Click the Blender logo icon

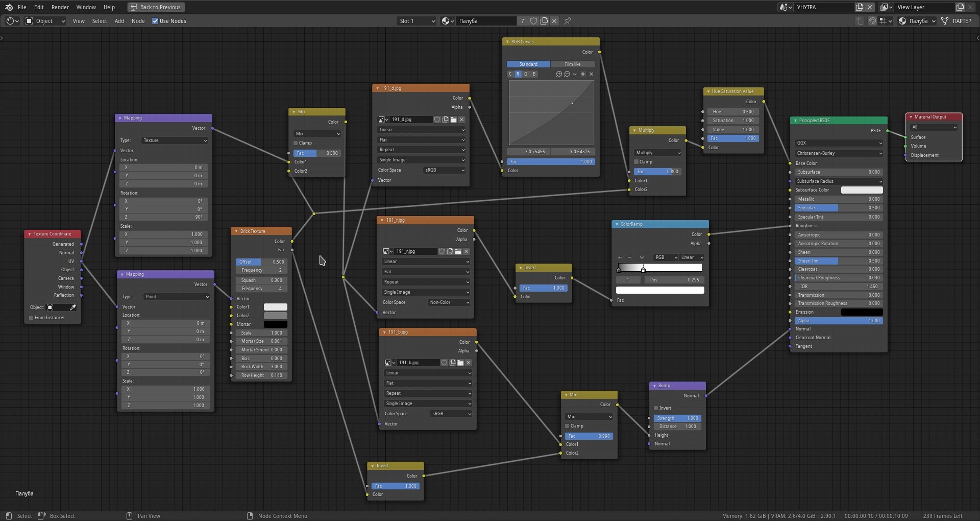pos(9,7)
